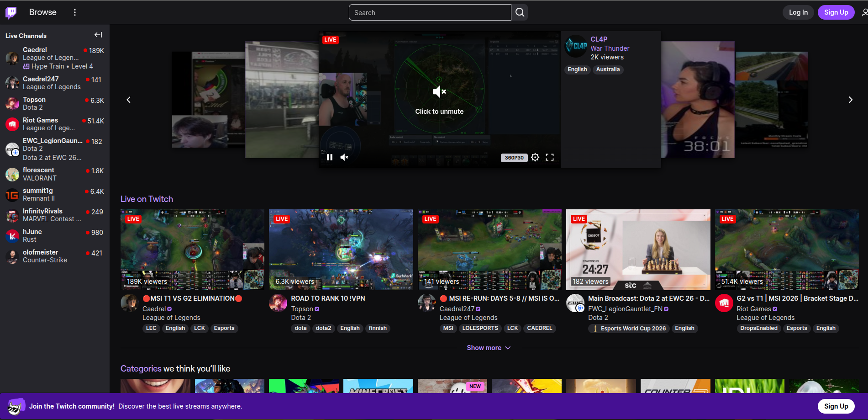Toggle mute in the player controls

[x=344, y=157]
